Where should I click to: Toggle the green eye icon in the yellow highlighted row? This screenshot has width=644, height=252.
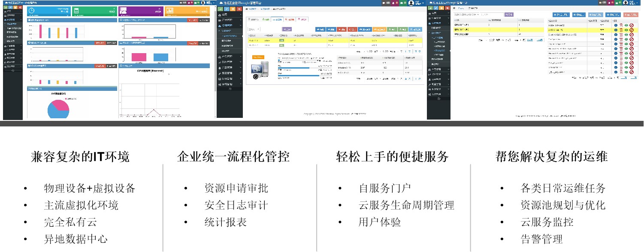[x=626, y=30]
